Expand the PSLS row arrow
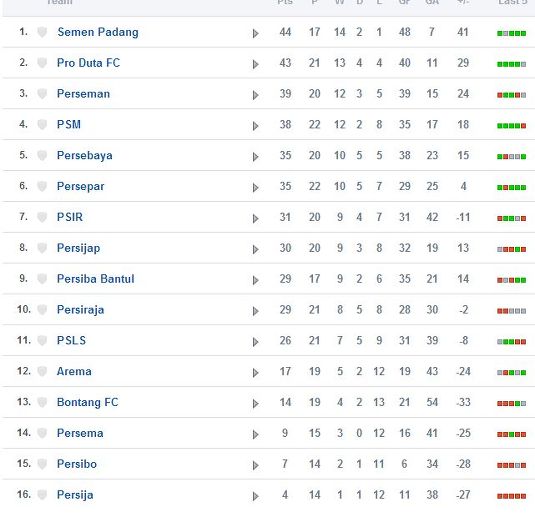The width and height of the screenshot is (535, 517). pos(256,342)
